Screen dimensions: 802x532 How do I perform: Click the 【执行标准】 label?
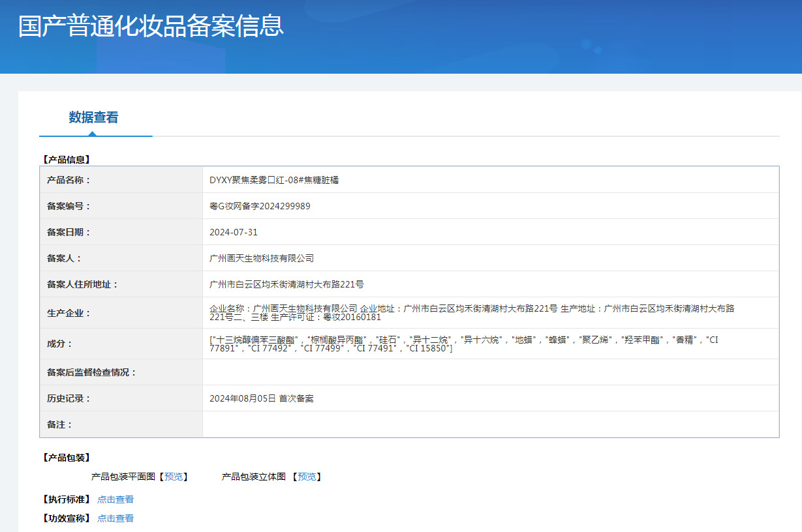[66, 499]
